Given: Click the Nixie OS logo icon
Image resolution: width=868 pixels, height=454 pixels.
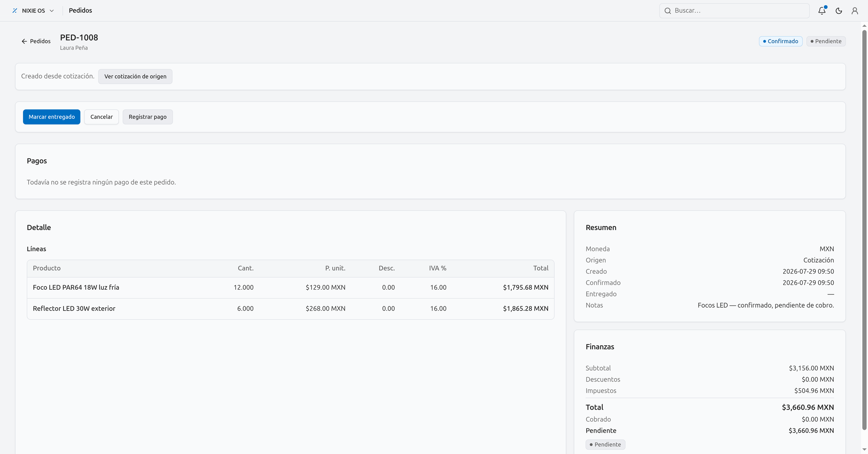Looking at the screenshot, I should tap(15, 11).
